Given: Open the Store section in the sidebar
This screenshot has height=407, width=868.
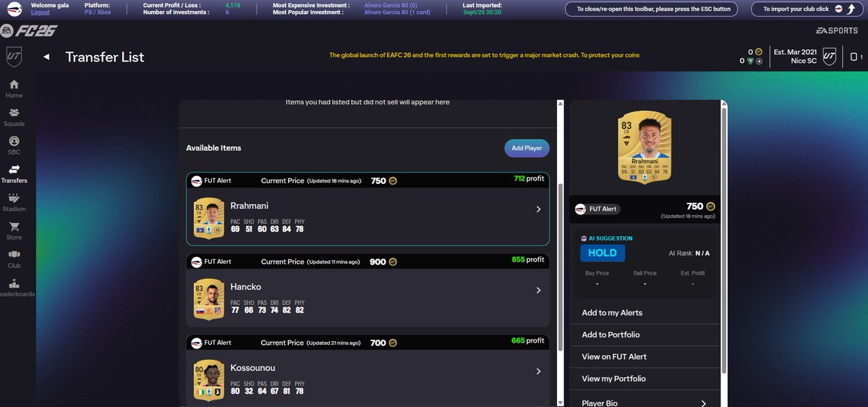Looking at the screenshot, I should point(14,230).
